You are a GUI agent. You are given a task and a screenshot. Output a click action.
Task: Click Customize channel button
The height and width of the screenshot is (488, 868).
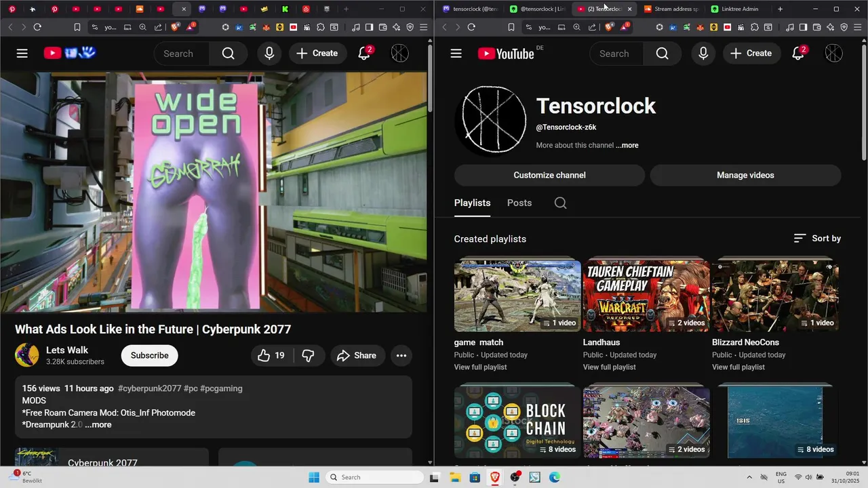tap(549, 175)
